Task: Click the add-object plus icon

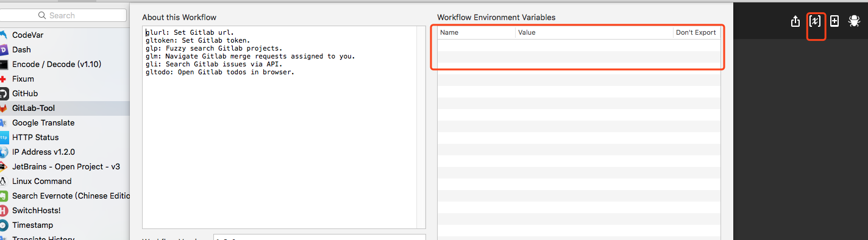Action: (834, 21)
